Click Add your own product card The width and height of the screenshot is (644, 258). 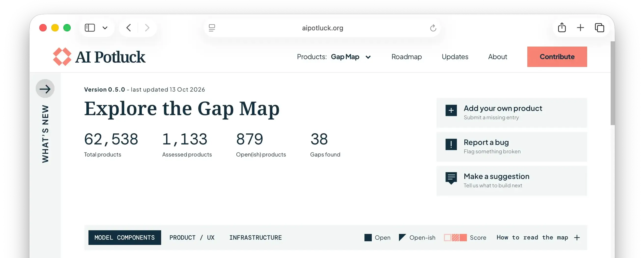point(511,113)
